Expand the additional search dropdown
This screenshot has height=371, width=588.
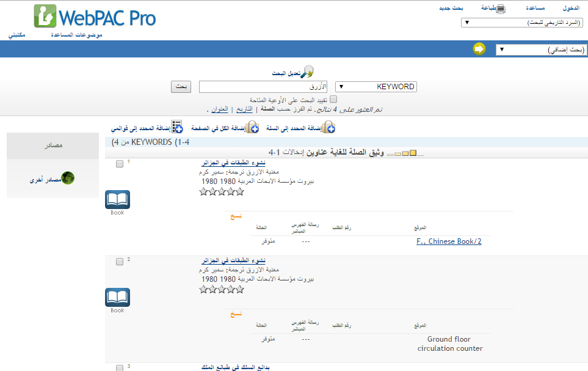(x=540, y=50)
